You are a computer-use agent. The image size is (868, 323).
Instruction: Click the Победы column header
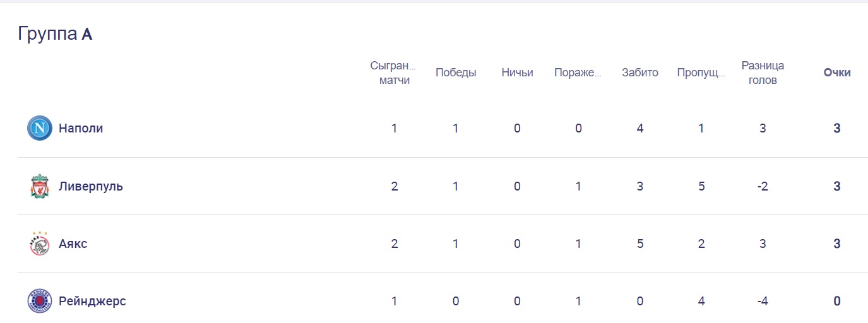point(456,73)
